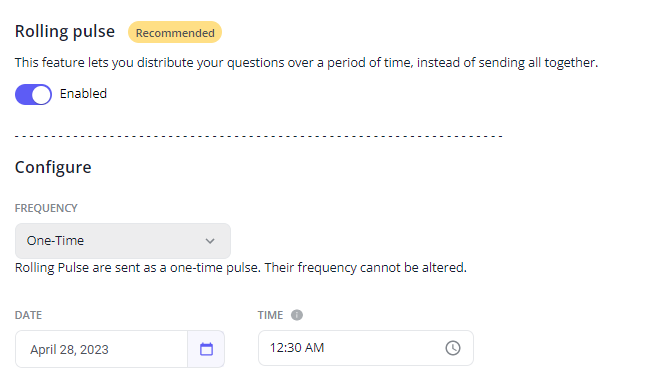The image size is (669, 381).
Task: Click the clock icon in Time field
Action: 453,348
